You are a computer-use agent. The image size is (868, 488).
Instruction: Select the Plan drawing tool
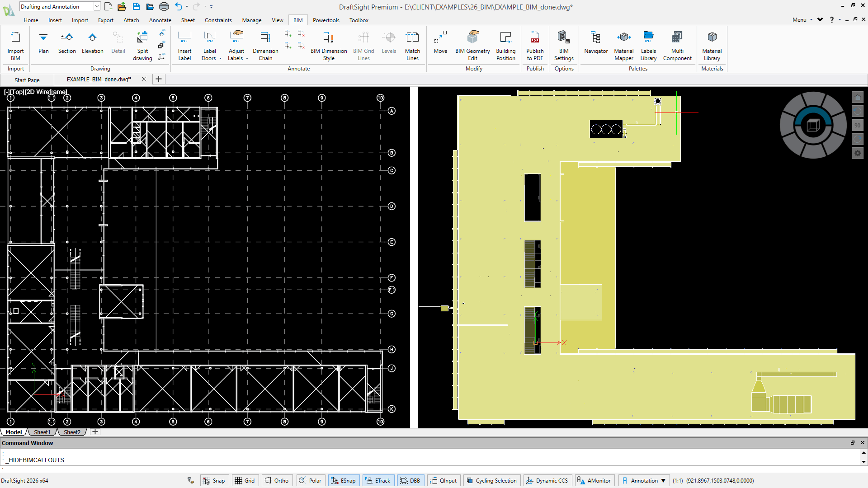(43, 42)
